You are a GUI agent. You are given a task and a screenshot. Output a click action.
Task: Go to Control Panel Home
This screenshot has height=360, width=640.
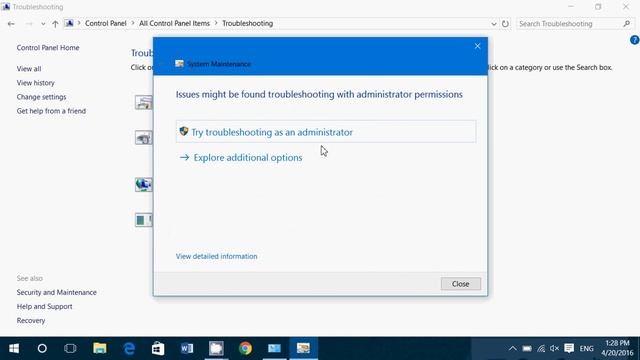[48, 48]
